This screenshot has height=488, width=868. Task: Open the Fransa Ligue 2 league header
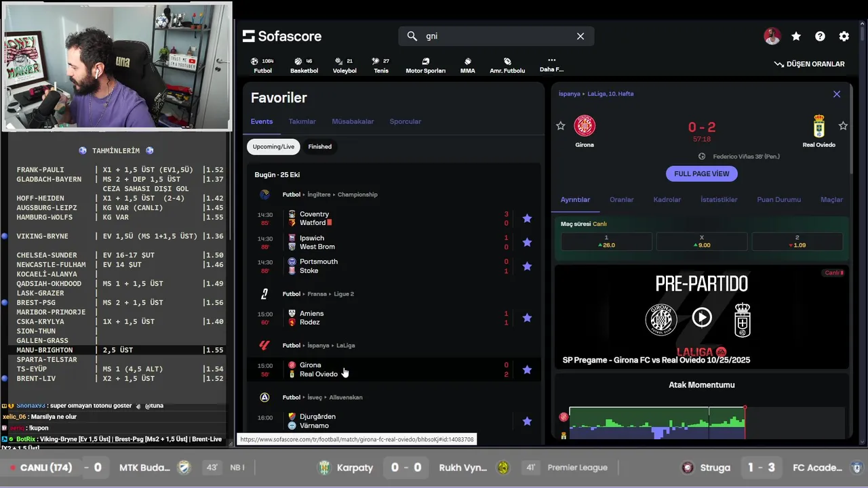click(x=318, y=294)
